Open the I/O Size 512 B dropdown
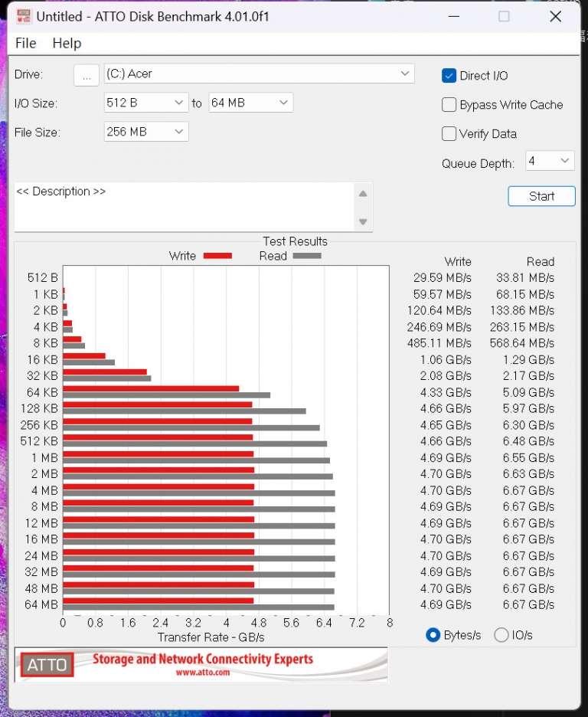Image resolution: width=588 pixels, height=717 pixels. [x=146, y=103]
